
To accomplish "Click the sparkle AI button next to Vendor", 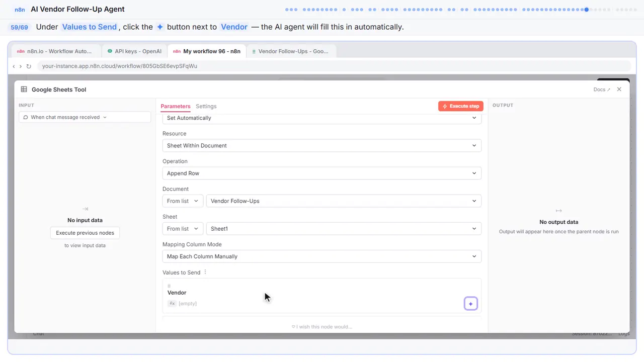I will click(x=470, y=304).
